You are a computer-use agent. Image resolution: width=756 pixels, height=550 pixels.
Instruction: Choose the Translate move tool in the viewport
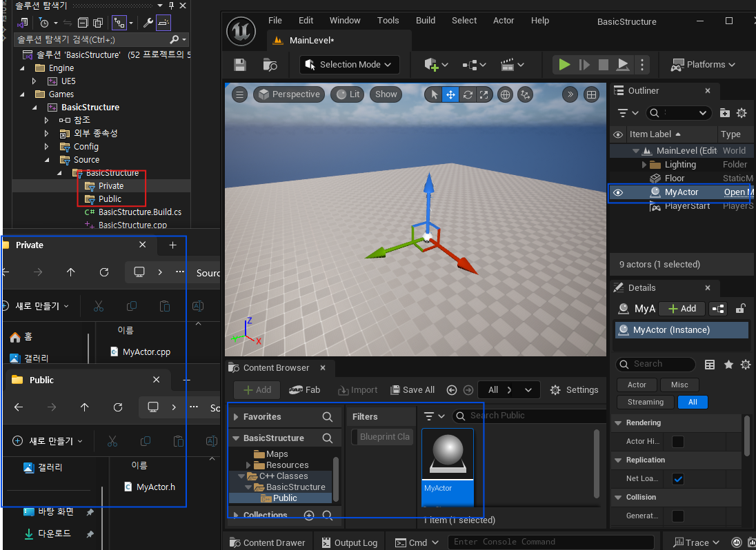[451, 94]
